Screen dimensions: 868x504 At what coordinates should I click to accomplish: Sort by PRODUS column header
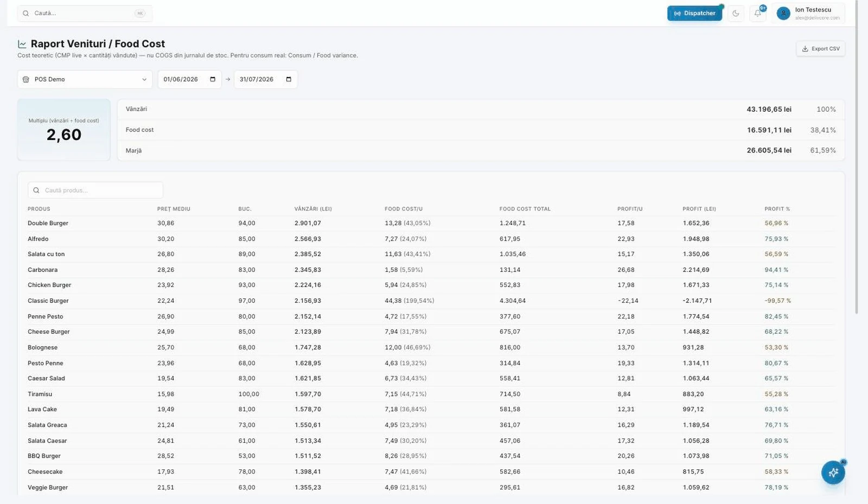tap(39, 209)
